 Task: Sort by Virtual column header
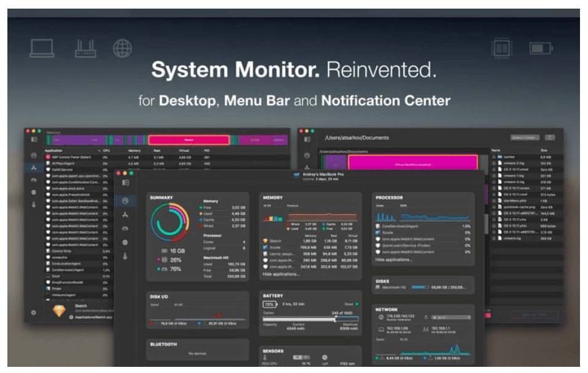(183, 151)
